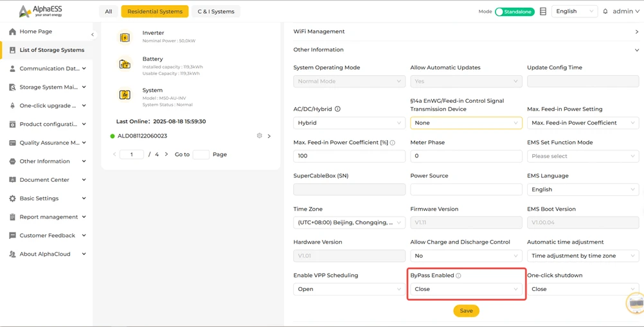The width and height of the screenshot is (644, 327).
Task: Click the AlphaESS logo
Action: point(40,11)
